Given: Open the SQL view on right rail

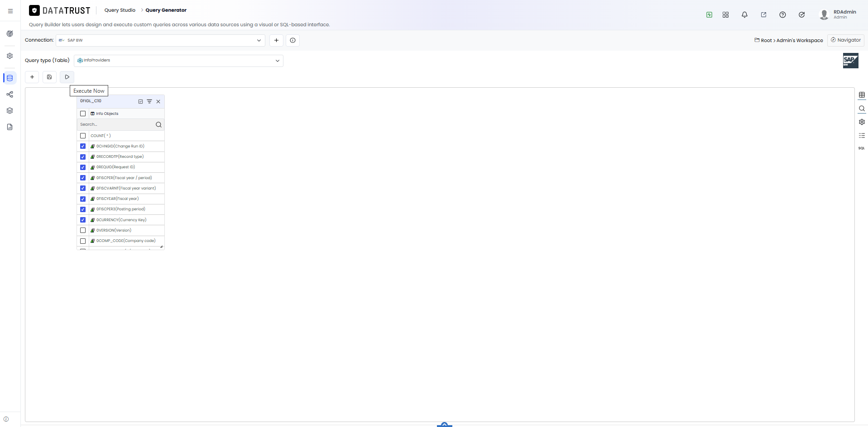Looking at the screenshot, I should point(862,148).
